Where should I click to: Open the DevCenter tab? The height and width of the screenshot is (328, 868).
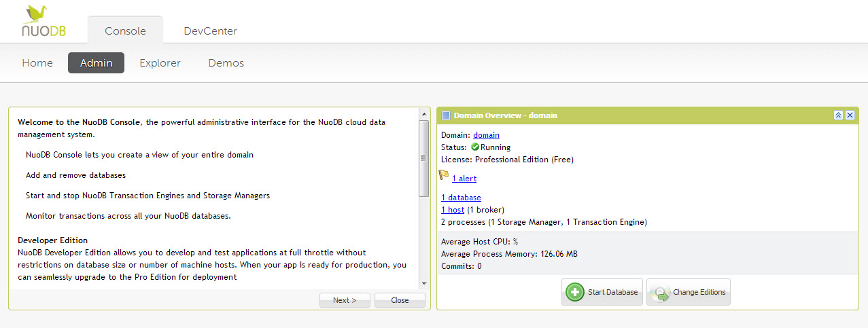(x=210, y=31)
